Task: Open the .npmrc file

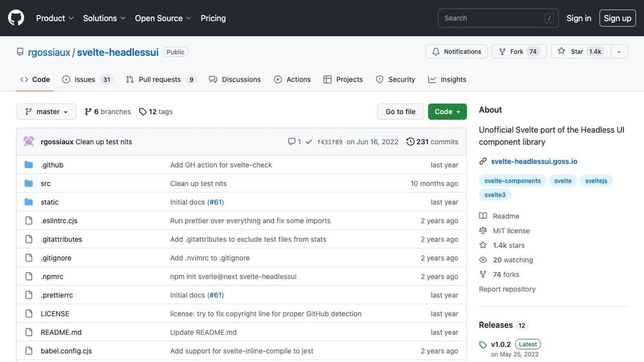Action: (x=52, y=277)
